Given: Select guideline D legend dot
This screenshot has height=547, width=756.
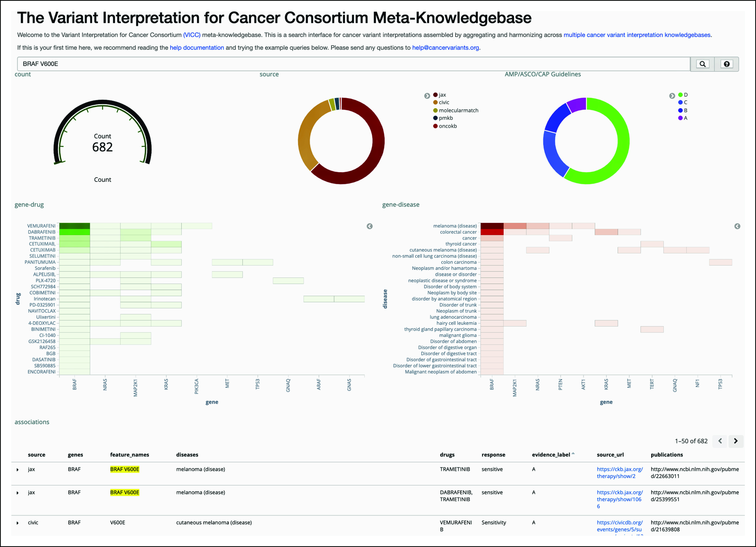Looking at the screenshot, I should pos(680,95).
